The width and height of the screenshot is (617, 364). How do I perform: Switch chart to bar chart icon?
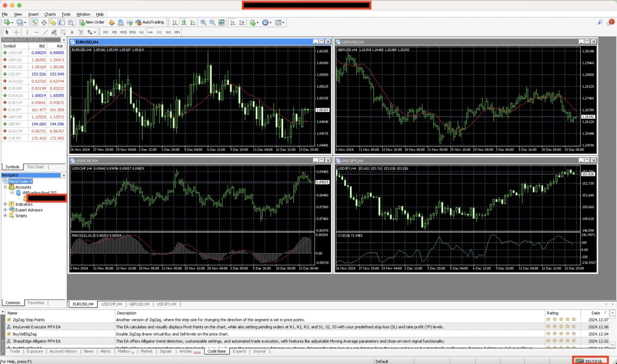point(175,22)
